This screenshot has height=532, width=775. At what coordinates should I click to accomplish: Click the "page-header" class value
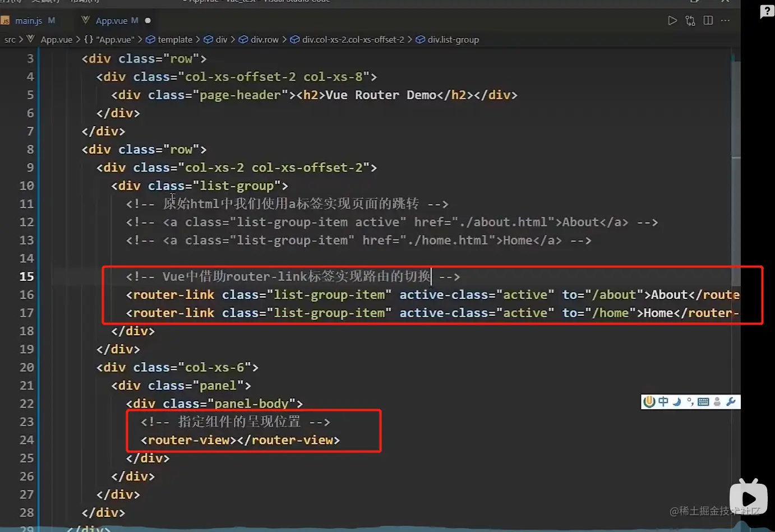pyautogui.click(x=240, y=95)
